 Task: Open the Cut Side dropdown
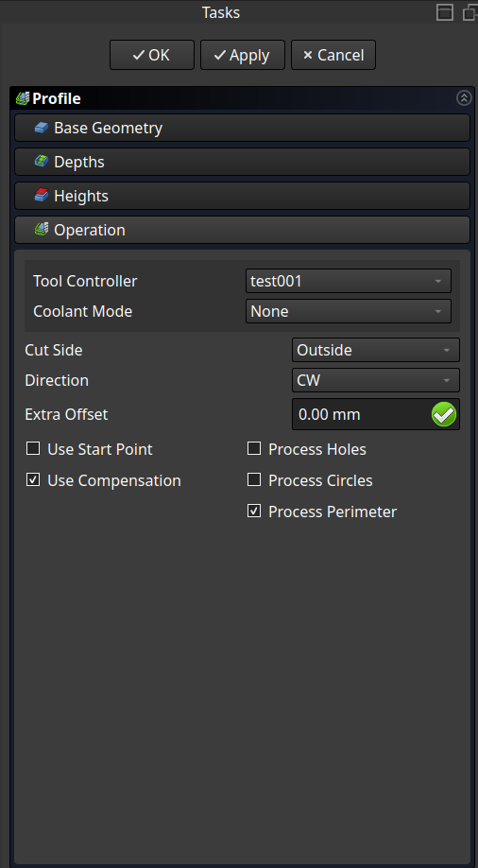(376, 350)
